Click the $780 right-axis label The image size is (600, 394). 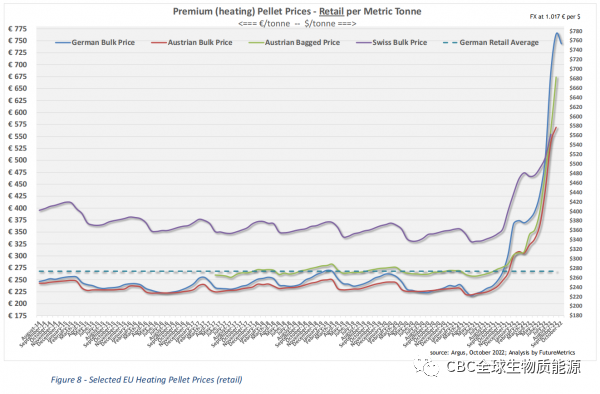[x=576, y=31]
